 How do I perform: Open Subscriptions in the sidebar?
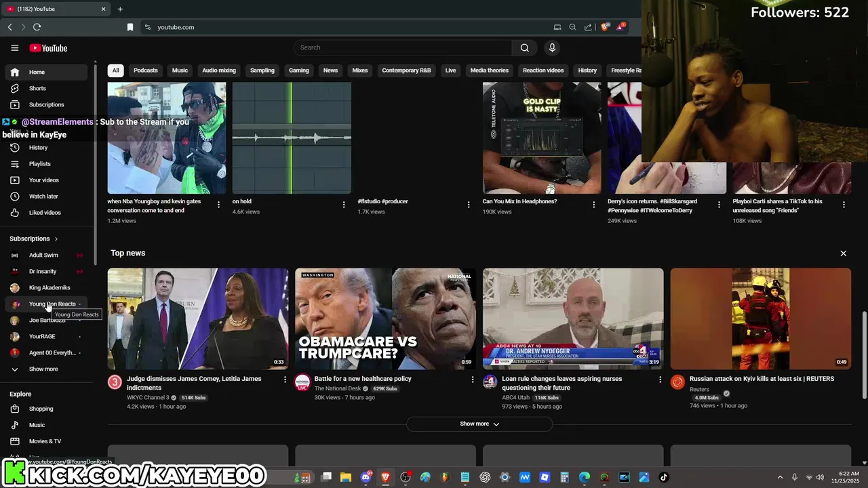tap(46, 104)
